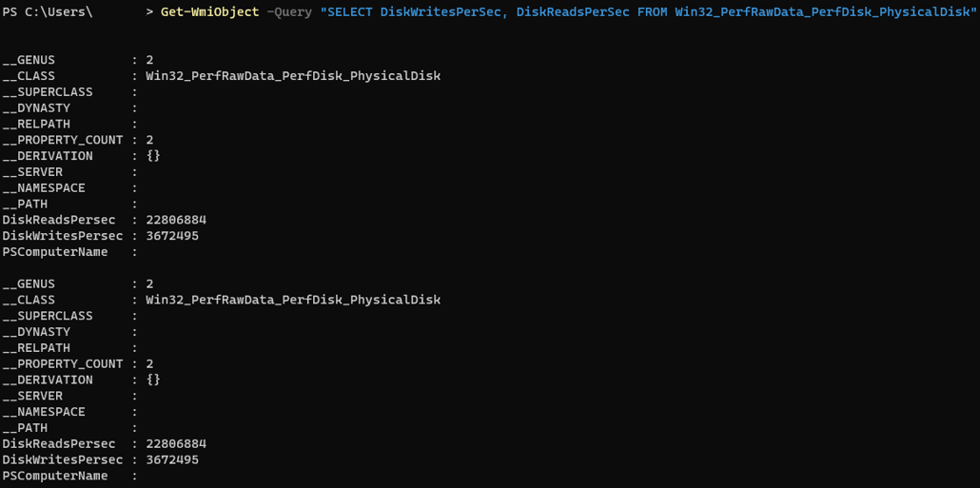Click first __GENUS value 2
Screen dimensions: 980x488
coord(149,61)
